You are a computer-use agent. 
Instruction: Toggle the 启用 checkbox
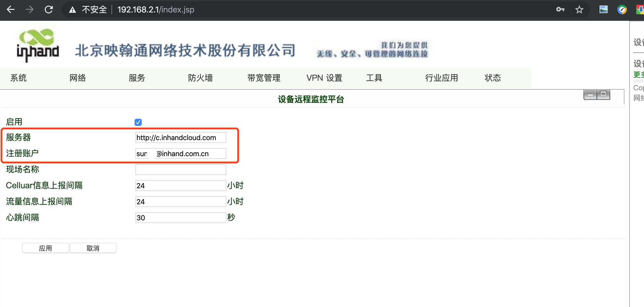click(138, 122)
